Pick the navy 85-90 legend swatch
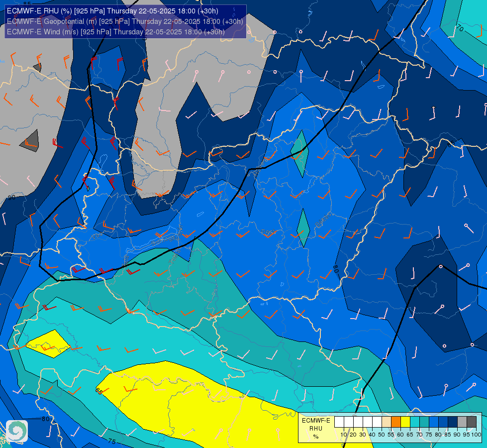 [x=453, y=422]
